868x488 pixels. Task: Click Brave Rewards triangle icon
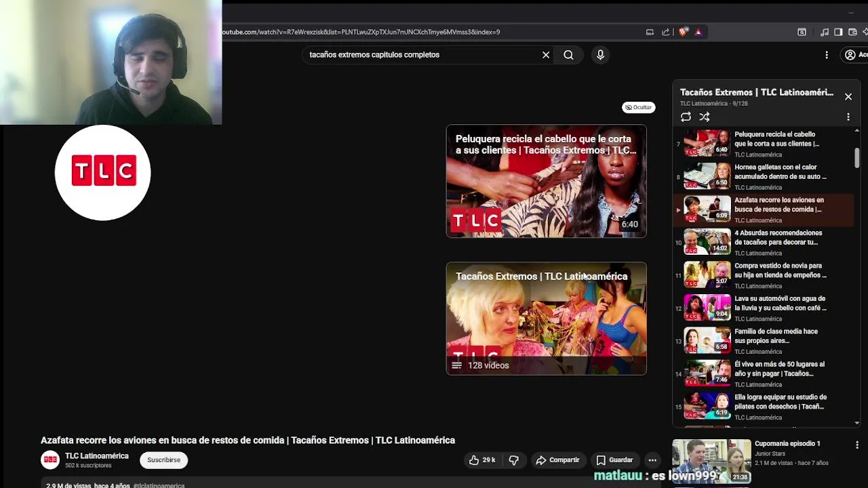[x=698, y=32]
